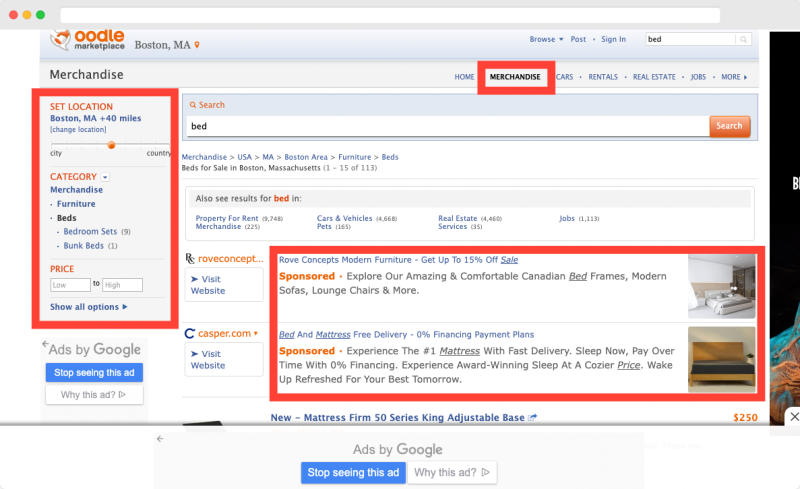Click the roveconcept advertiser logo icon
This screenshot has width=800, height=489.
pos(190,259)
